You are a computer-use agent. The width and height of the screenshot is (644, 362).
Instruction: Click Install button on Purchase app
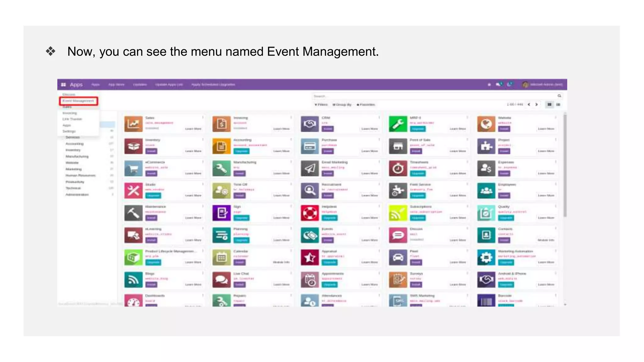tap(328, 151)
